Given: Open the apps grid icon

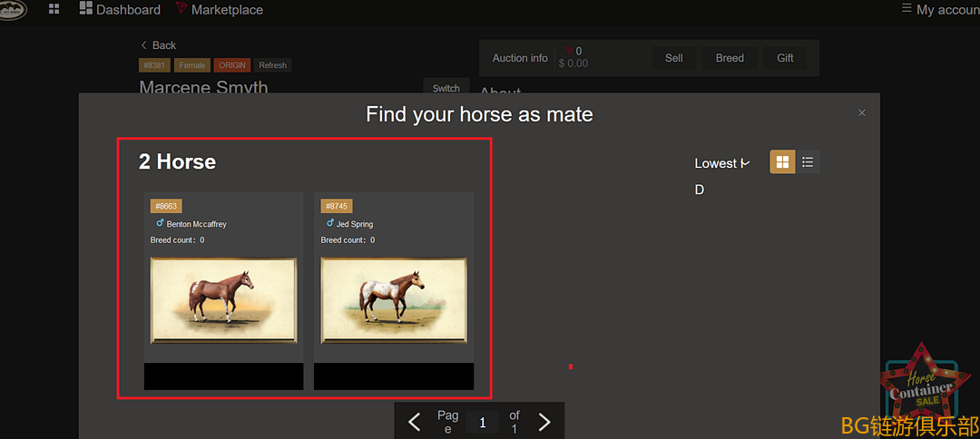Looking at the screenshot, I should [54, 9].
